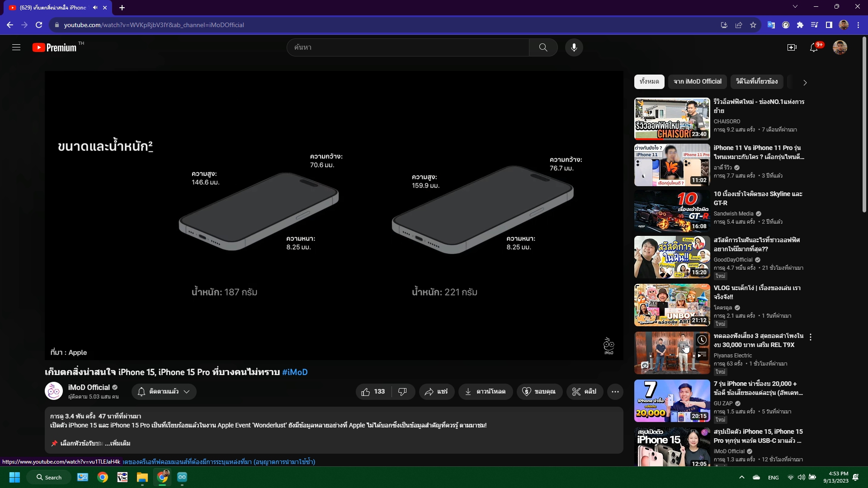The width and height of the screenshot is (868, 488).
Task: Mute the tab via speaker icon
Action: click(95, 8)
